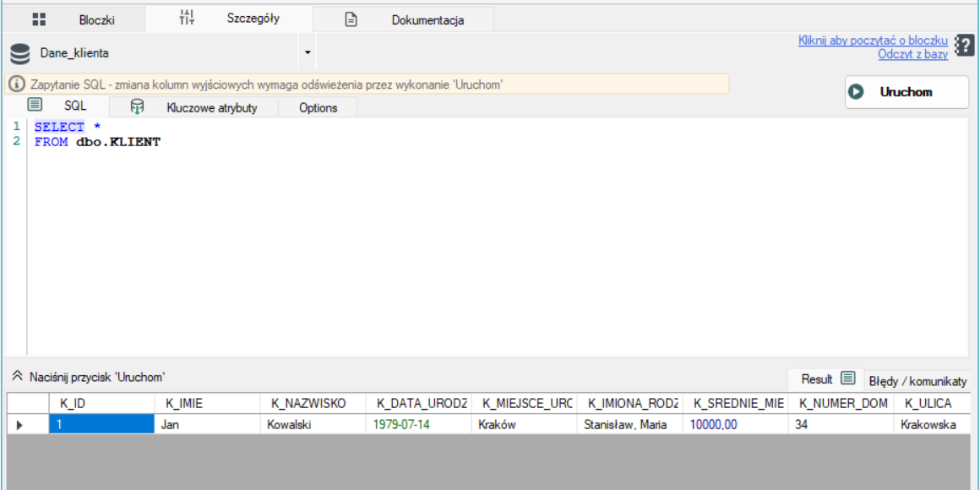The width and height of the screenshot is (980, 490).
Task: Click the K_IMIONA_RODZ column header
Action: coord(630,403)
